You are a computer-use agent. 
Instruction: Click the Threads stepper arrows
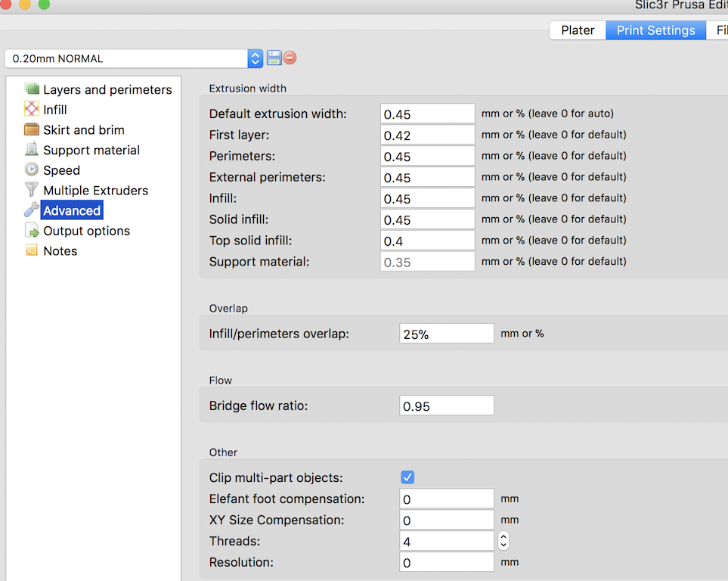[503, 541]
